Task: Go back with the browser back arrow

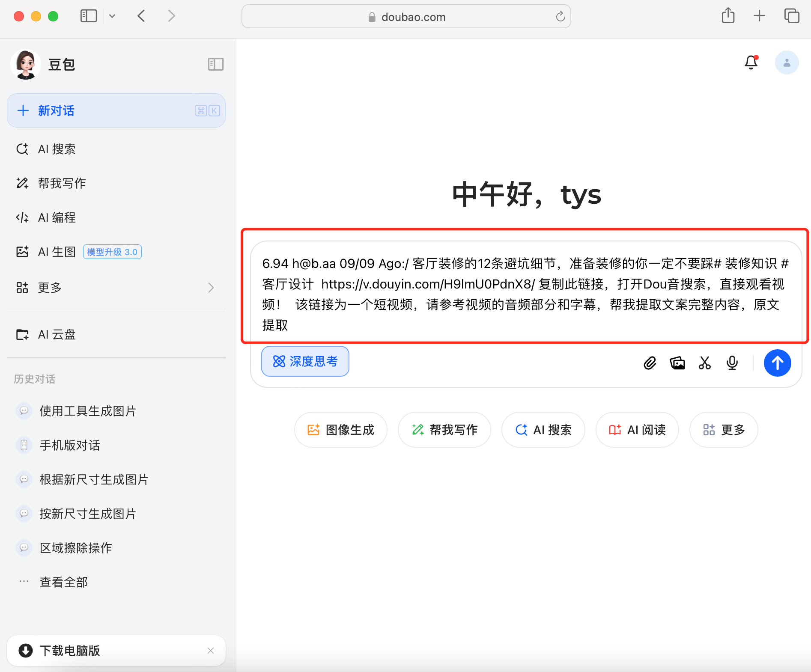Action: pos(141,16)
